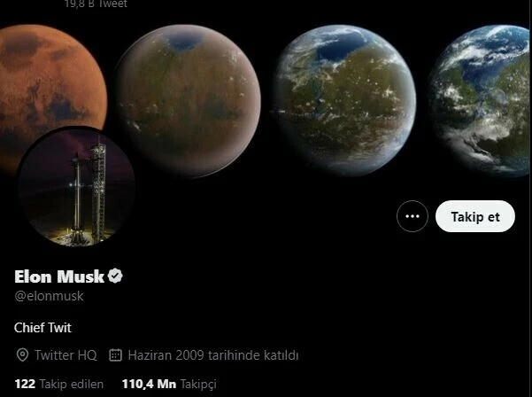This screenshot has height=397, width=532.
Task: Click the @elonmusk handle text
Action: (49, 296)
